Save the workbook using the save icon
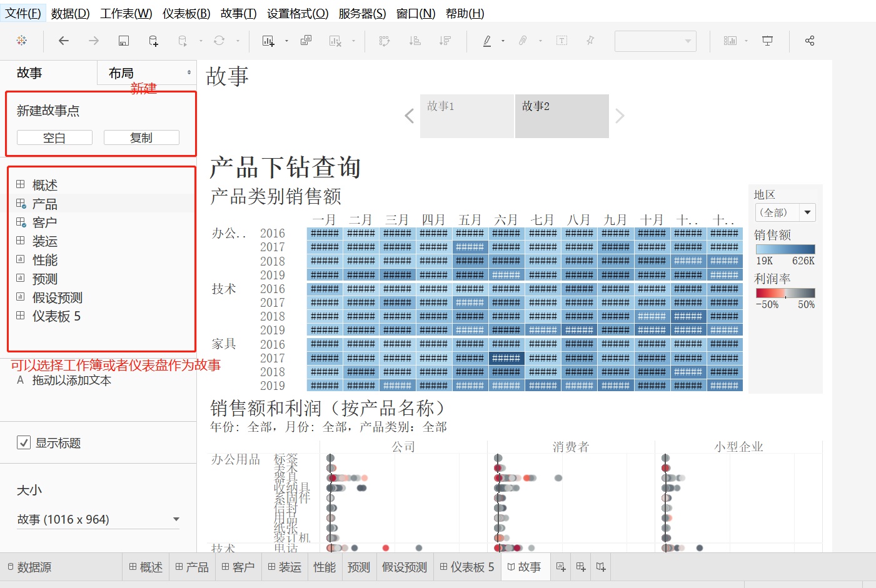 coord(123,41)
